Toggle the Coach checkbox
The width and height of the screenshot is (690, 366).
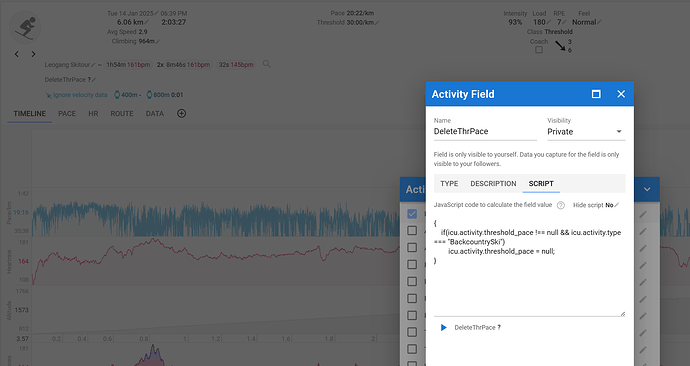[x=539, y=50]
